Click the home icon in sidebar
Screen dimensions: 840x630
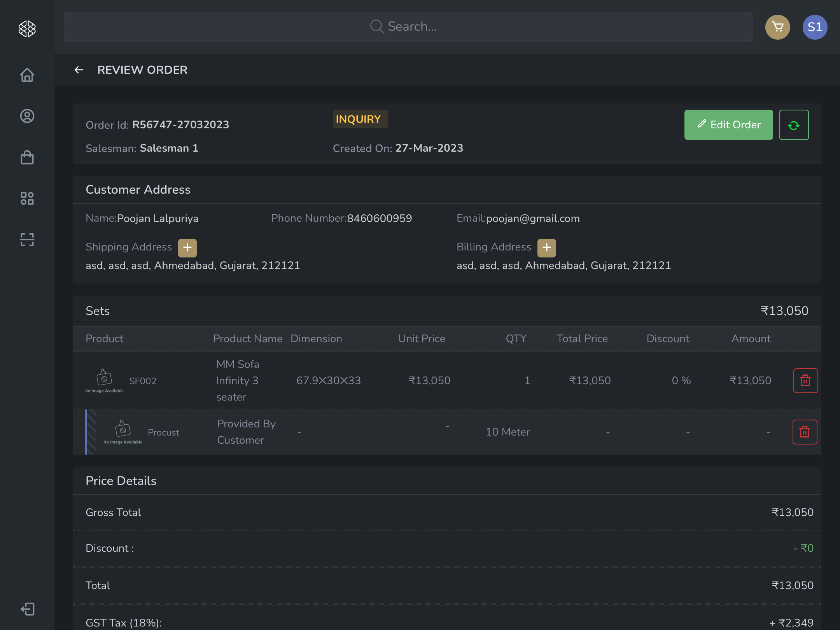tap(27, 75)
